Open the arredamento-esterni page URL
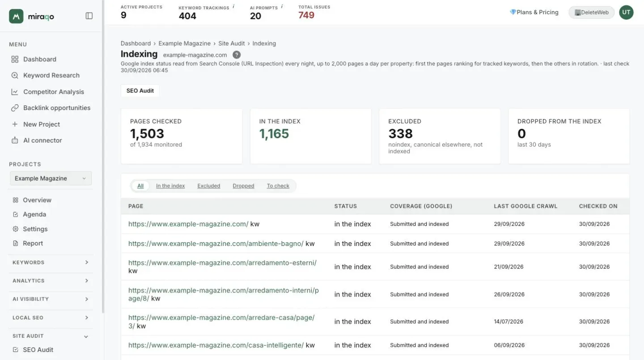The image size is (644, 360). [222, 263]
